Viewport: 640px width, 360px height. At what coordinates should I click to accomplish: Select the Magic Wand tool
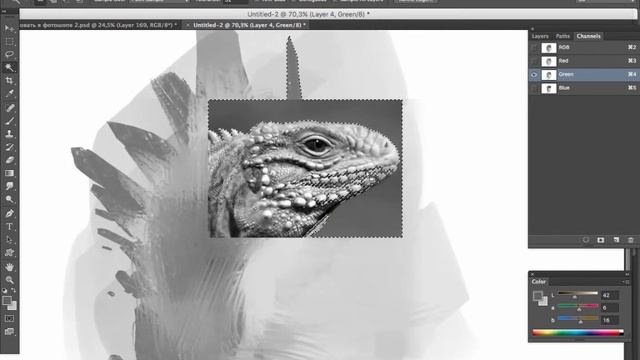point(9,67)
